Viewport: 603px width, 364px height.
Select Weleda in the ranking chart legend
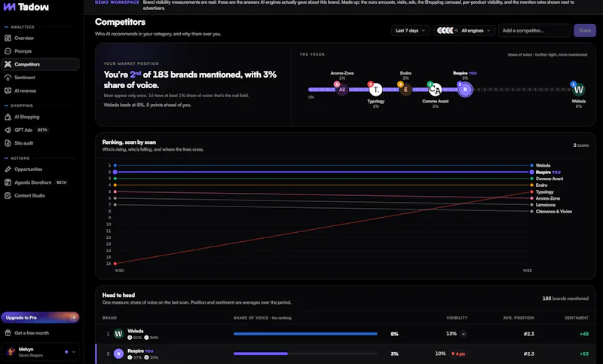[543, 166]
